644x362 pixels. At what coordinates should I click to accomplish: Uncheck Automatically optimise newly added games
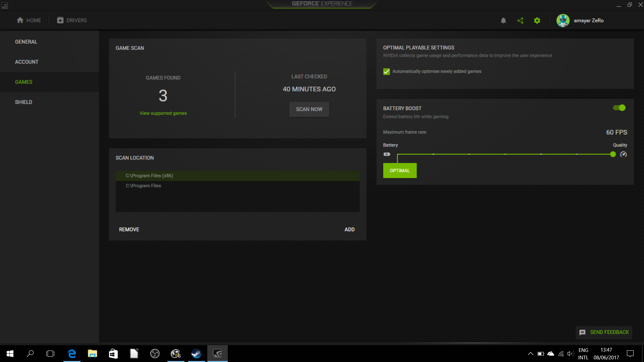pyautogui.click(x=386, y=71)
